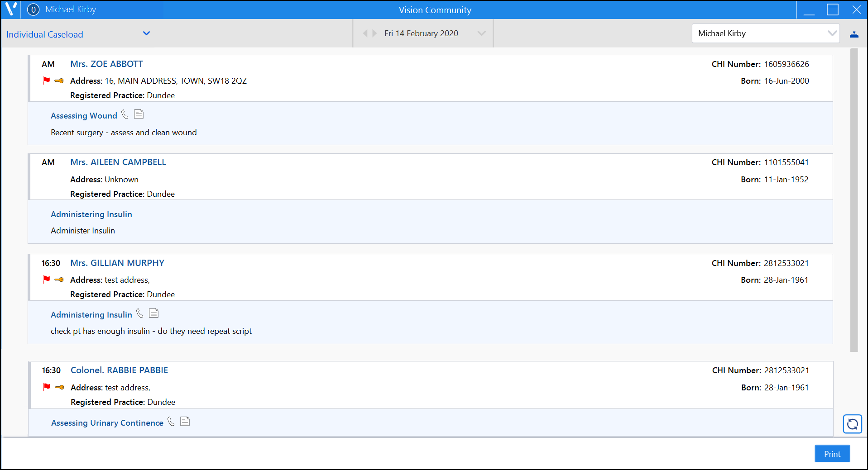Open document icon on Gillian Murphy's insulin visit
This screenshot has height=470, width=868.
tap(154, 313)
